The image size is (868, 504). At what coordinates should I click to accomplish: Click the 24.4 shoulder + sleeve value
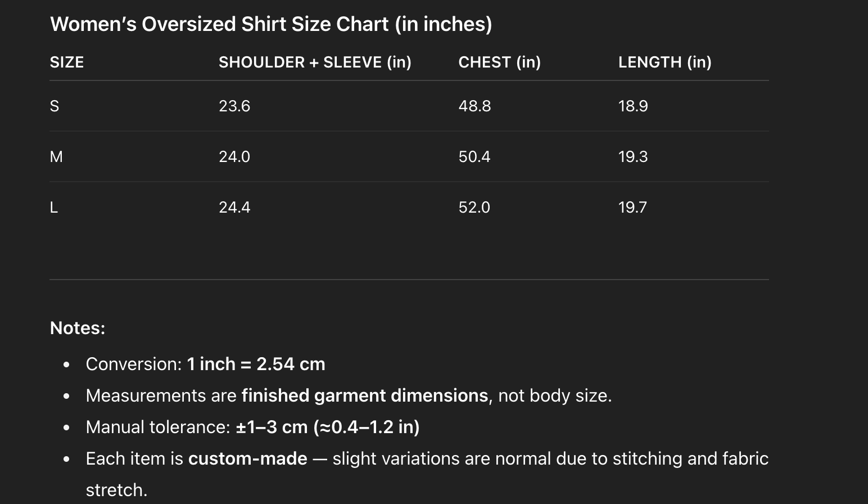click(x=234, y=208)
